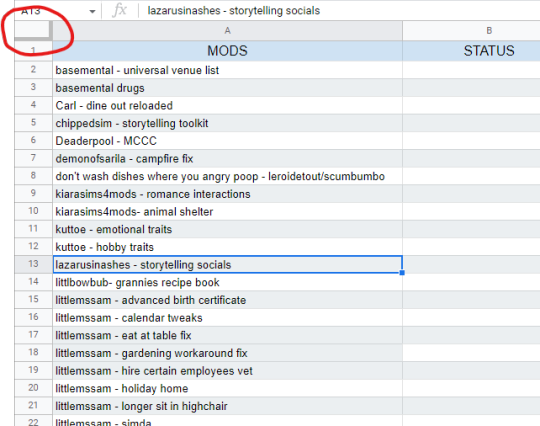The width and height of the screenshot is (540, 426).
Task: Select cell 'littlemssam - hire certain employees vet'
Action: [x=227, y=371]
